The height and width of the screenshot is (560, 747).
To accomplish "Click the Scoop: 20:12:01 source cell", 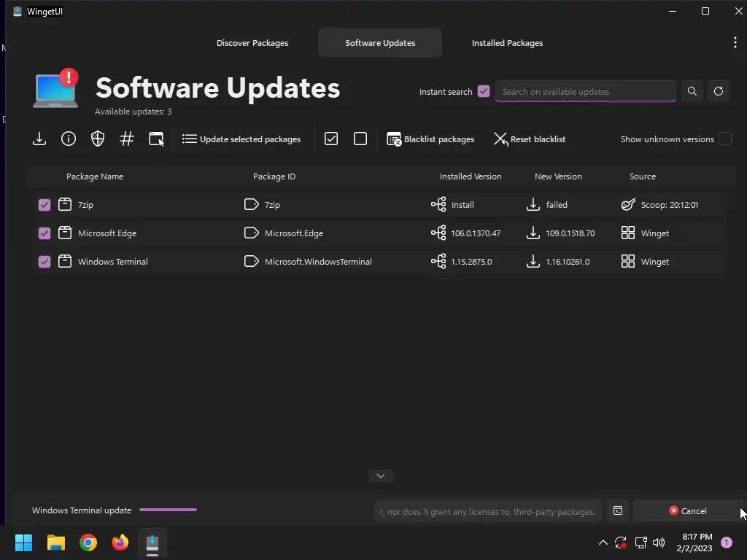I will pyautogui.click(x=670, y=205).
